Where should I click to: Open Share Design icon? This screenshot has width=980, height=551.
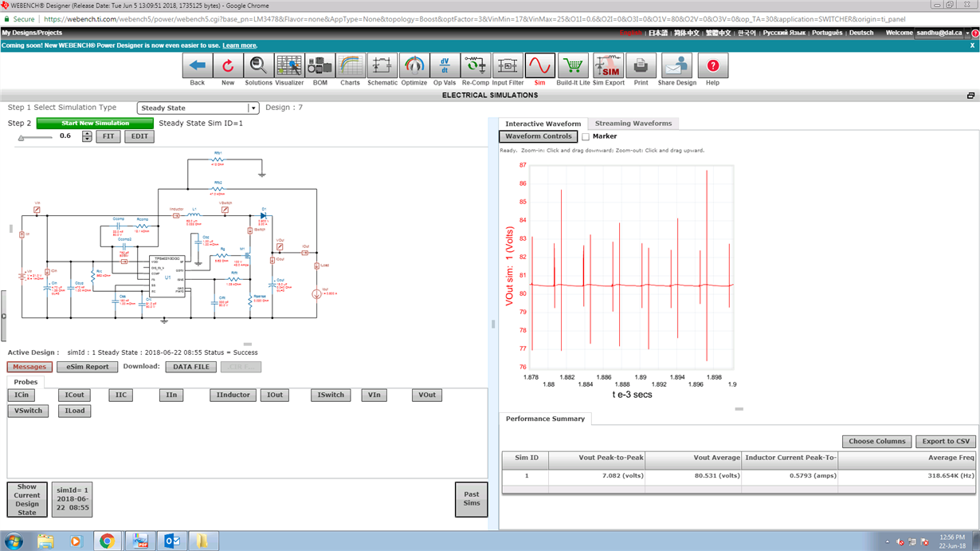[676, 65]
